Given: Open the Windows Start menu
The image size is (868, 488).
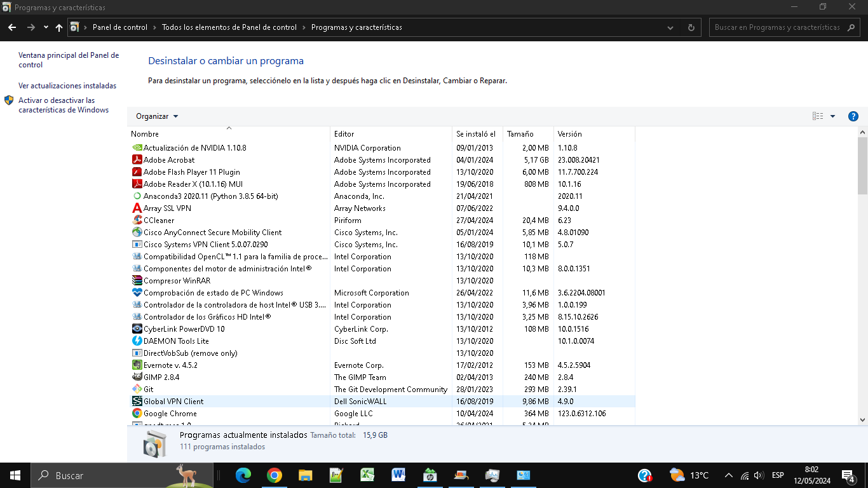Looking at the screenshot, I should [x=15, y=475].
